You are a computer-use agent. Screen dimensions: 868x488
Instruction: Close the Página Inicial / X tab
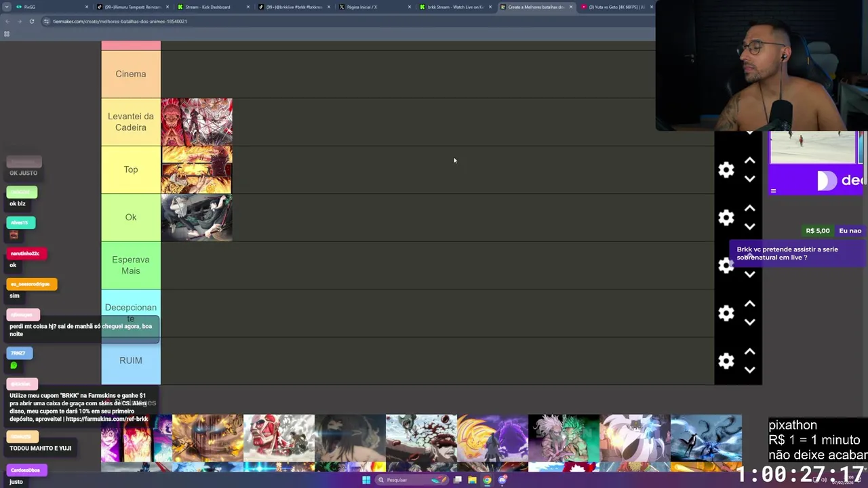coord(409,7)
